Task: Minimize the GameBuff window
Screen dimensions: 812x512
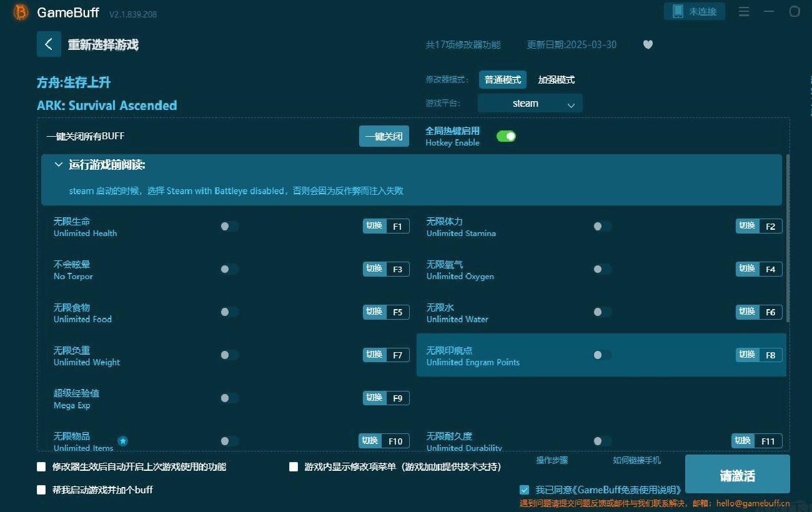Action: [769, 12]
